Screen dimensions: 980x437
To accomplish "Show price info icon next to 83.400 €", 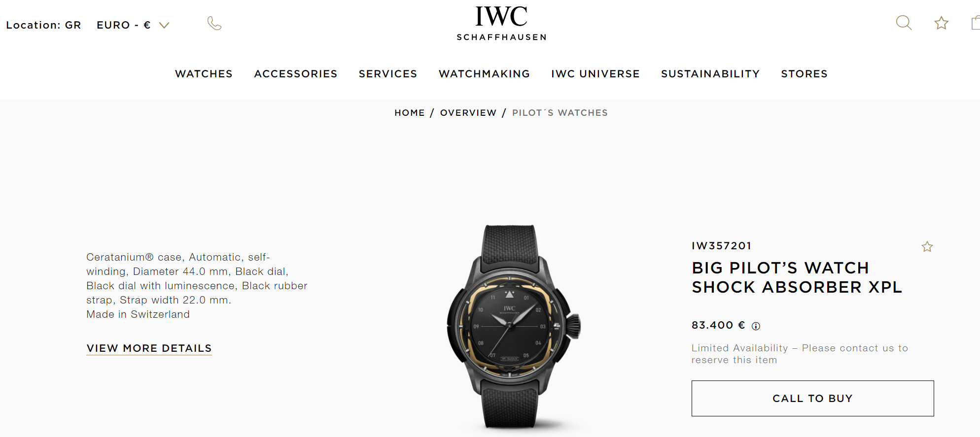I will (756, 326).
